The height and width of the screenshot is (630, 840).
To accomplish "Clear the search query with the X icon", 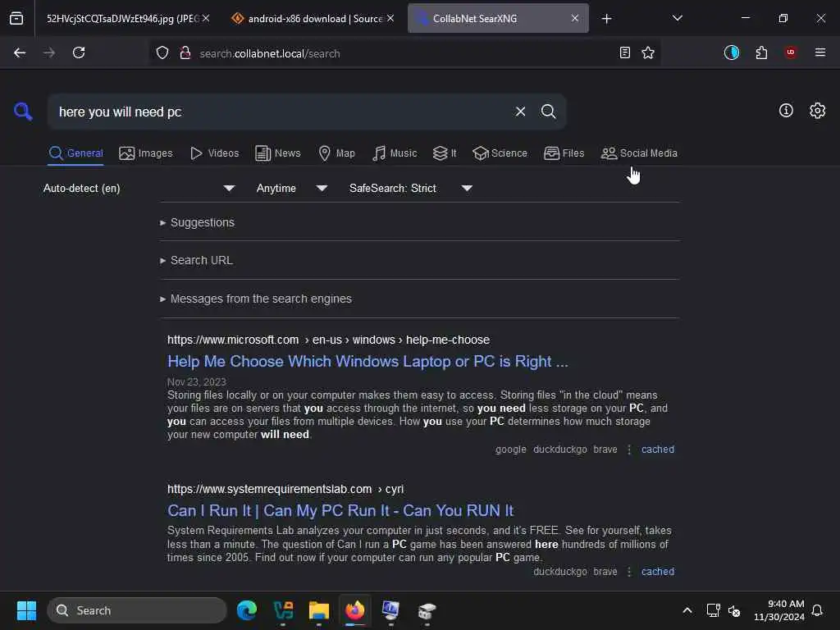I will (520, 112).
